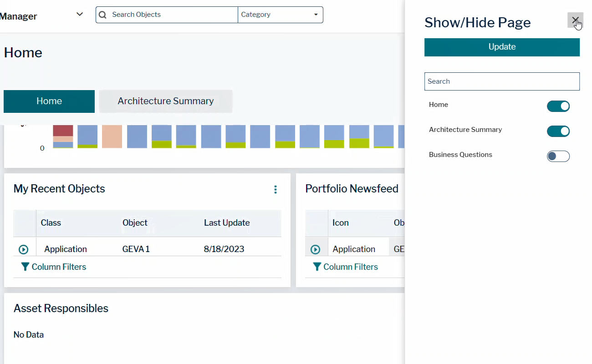Select the Home tab

49,101
